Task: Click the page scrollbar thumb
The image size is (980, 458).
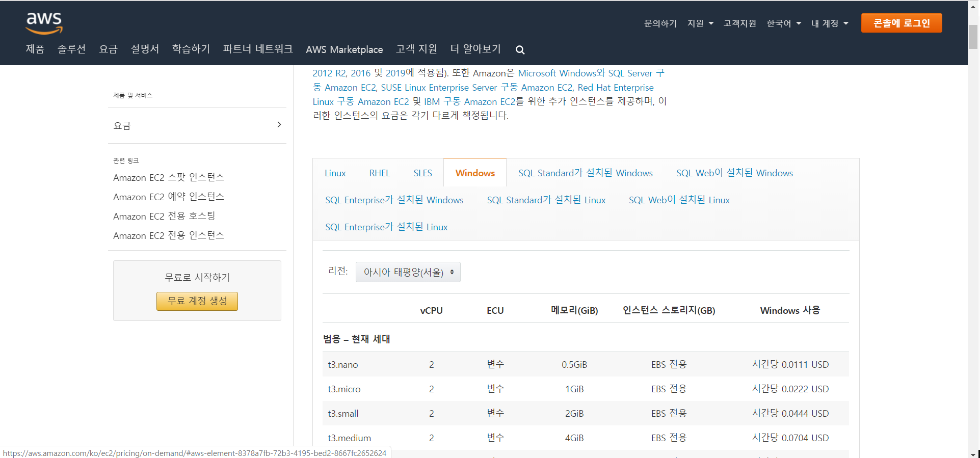Action: (973, 37)
